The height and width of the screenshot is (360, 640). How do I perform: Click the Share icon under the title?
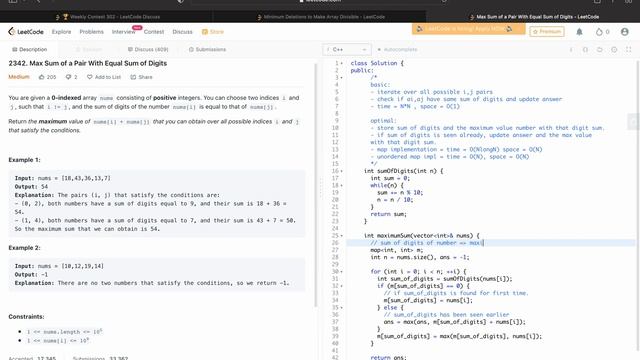(133, 77)
